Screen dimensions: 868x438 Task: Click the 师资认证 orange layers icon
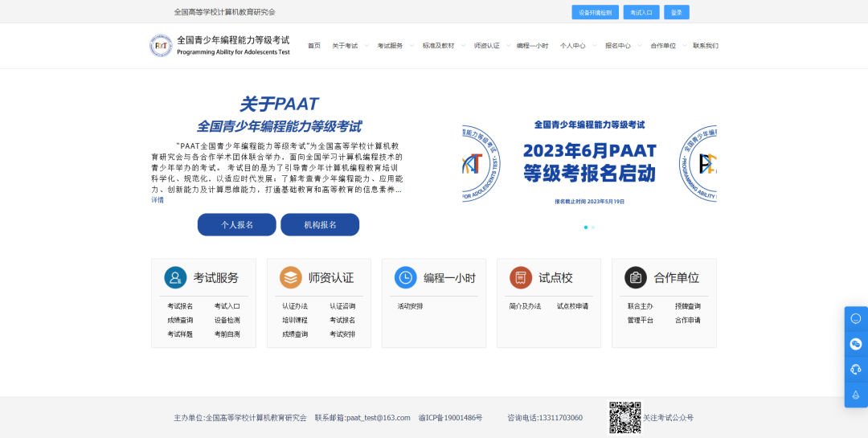pos(291,277)
